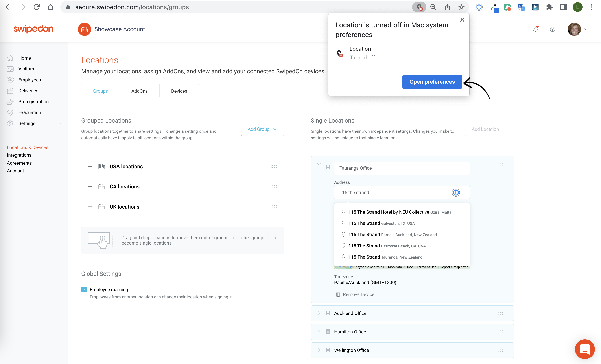Screen dimensions: 601x364
Task: Click the location blocked icon in address bar
Action: coord(419,7)
